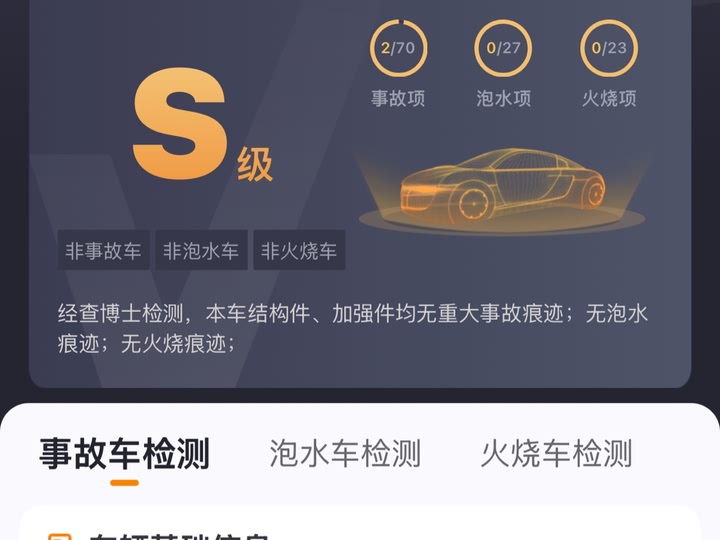Select the 非事故车 tag
The height and width of the screenshot is (540, 720).
(103, 250)
